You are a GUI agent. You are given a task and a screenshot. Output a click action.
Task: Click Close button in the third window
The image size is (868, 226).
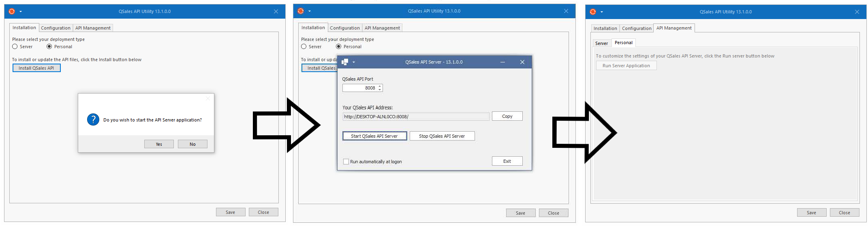tap(844, 213)
